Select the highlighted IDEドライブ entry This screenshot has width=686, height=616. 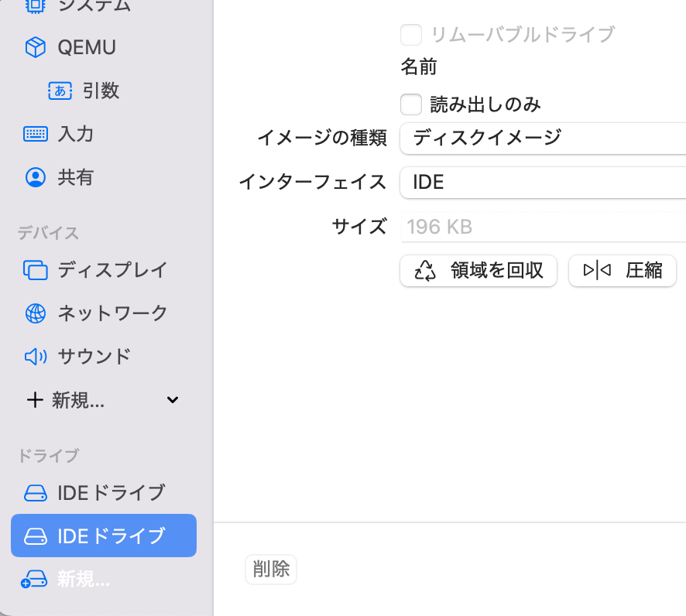(x=104, y=536)
